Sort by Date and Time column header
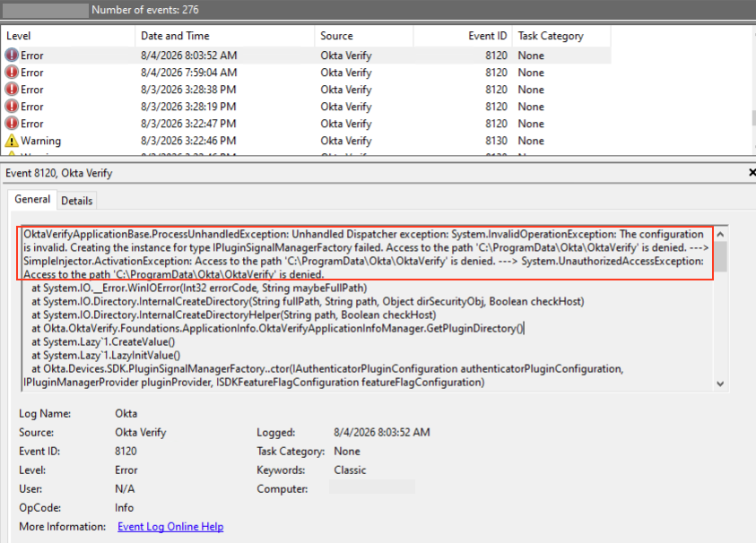 tap(224, 36)
